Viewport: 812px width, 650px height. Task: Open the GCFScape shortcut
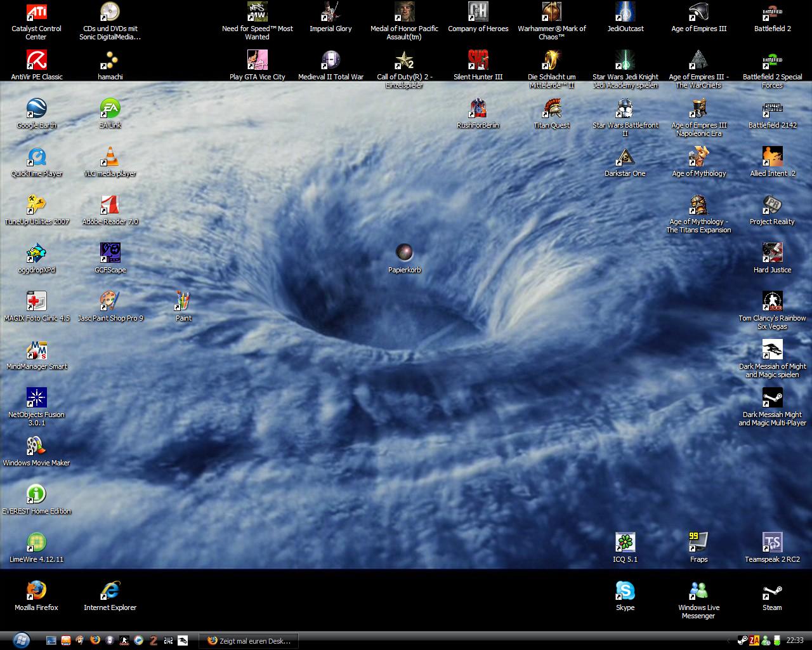tap(110, 253)
